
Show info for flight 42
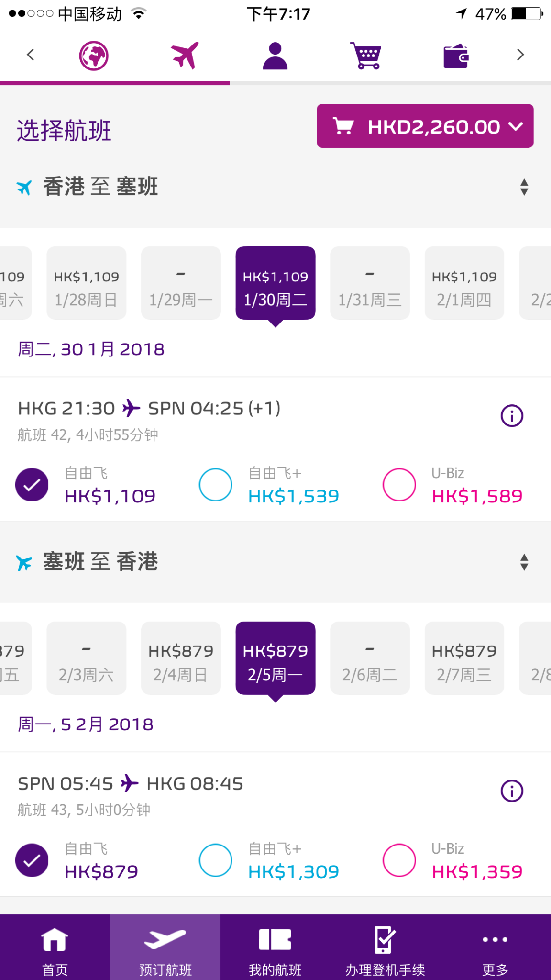(512, 416)
